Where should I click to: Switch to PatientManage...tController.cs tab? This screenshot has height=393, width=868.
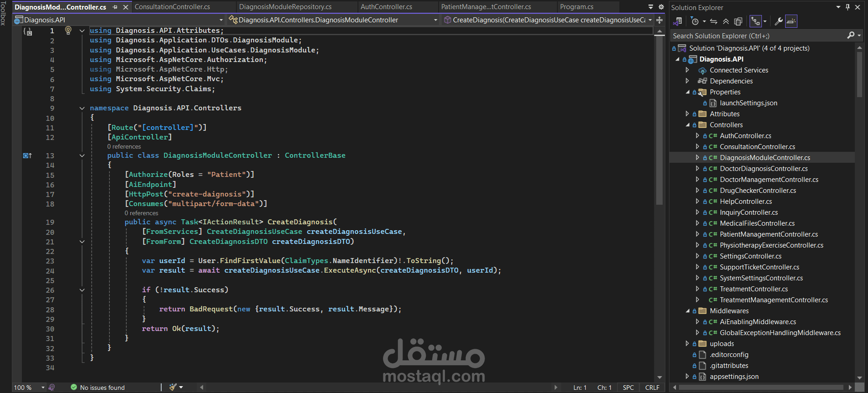pos(486,7)
